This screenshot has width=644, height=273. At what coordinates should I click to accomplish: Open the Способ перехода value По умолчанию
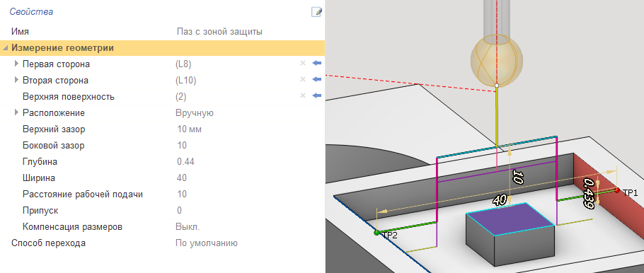point(207,243)
